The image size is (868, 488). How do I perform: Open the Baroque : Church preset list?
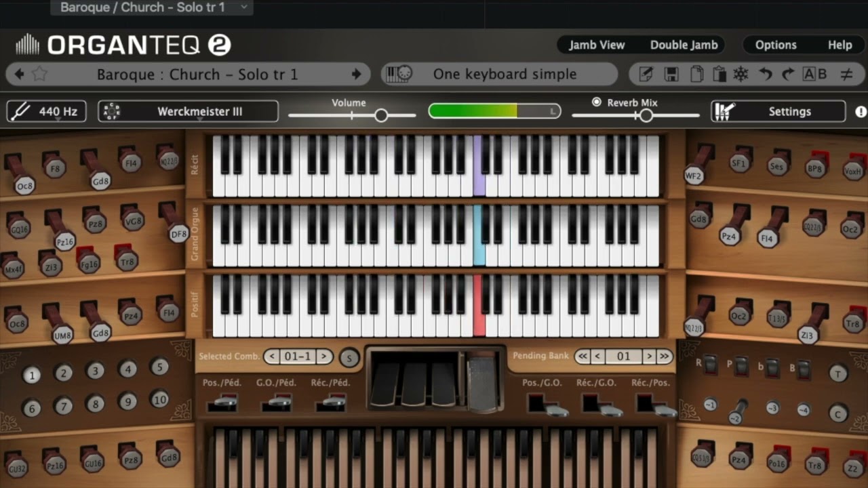(197, 74)
